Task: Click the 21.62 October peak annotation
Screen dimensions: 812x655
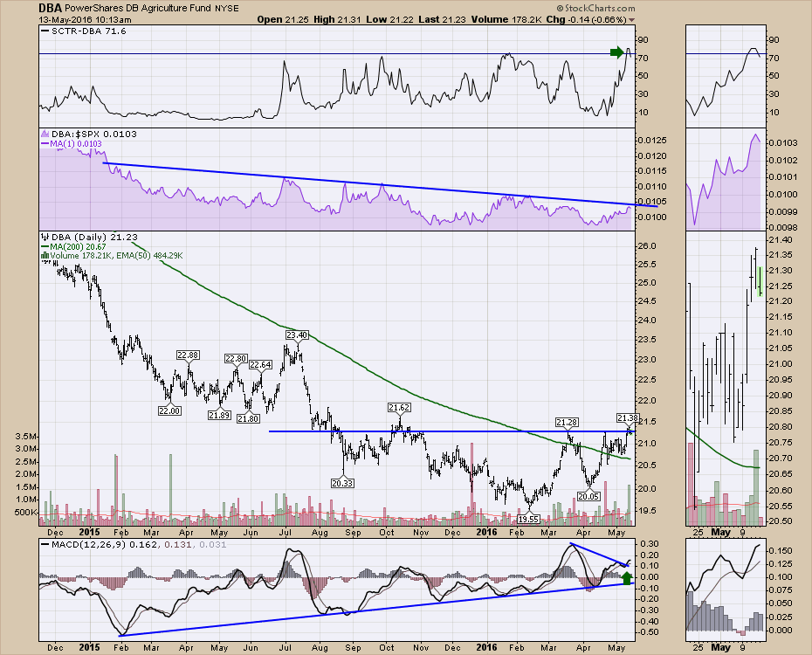Action: [399, 408]
